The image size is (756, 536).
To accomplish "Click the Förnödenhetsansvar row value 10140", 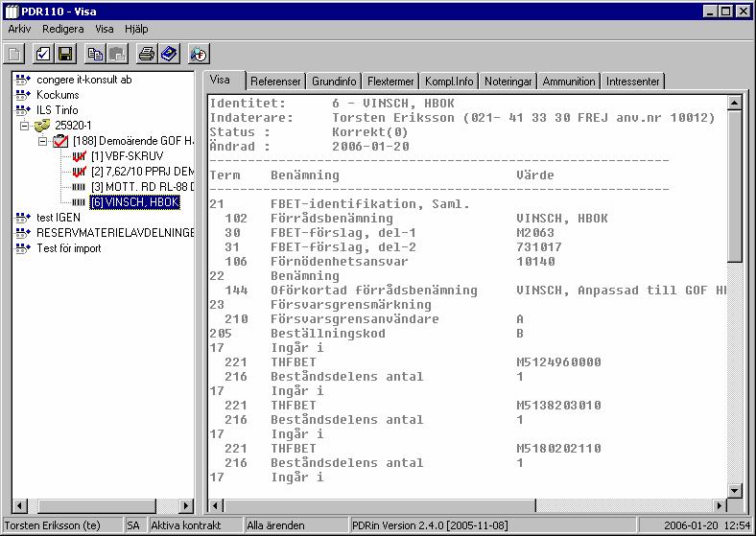I will tap(535, 261).
